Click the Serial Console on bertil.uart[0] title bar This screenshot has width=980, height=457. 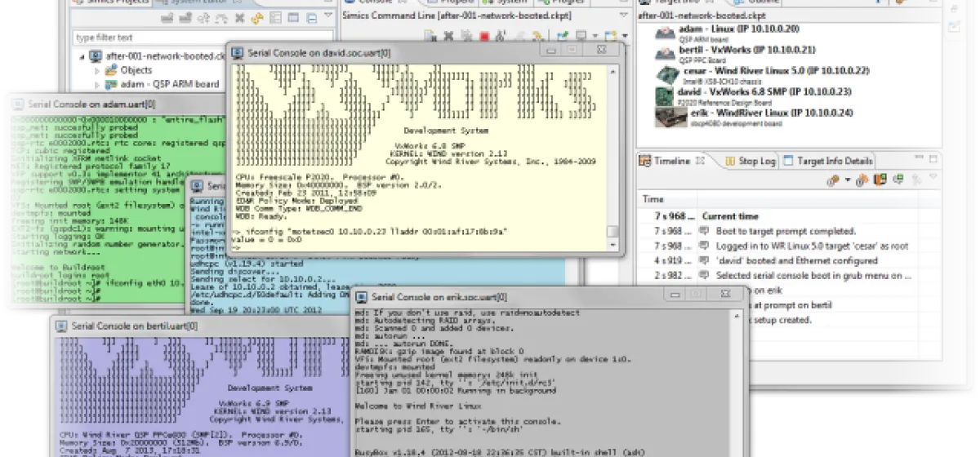(x=200, y=326)
